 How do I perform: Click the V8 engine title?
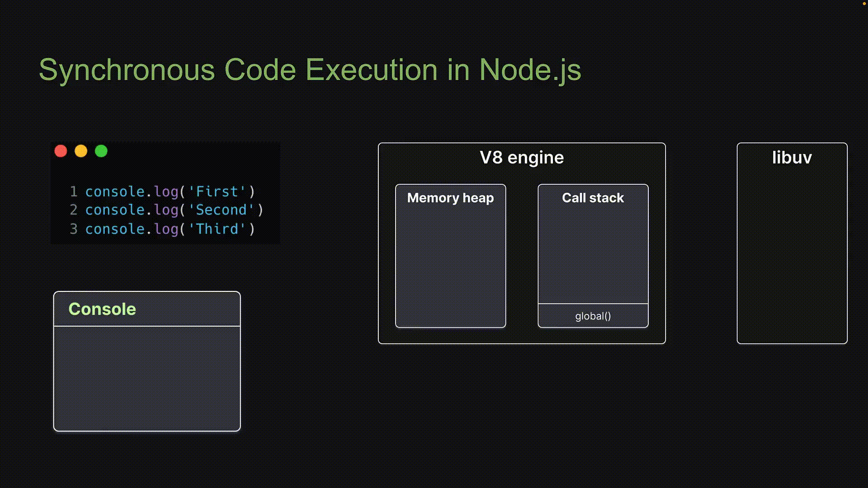[x=522, y=158]
